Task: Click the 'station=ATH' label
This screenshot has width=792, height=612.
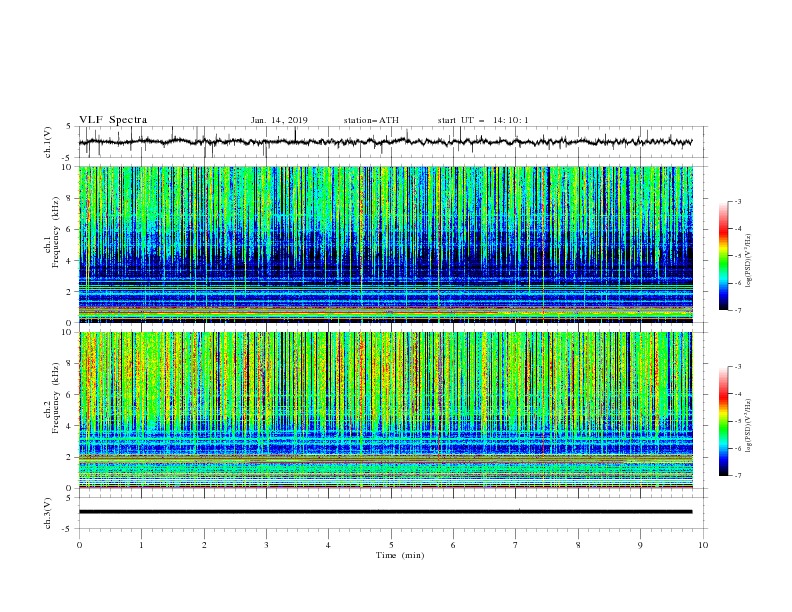Action: coord(371,120)
